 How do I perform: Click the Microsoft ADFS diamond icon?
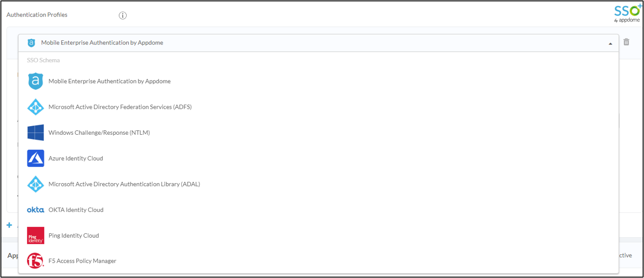click(35, 107)
